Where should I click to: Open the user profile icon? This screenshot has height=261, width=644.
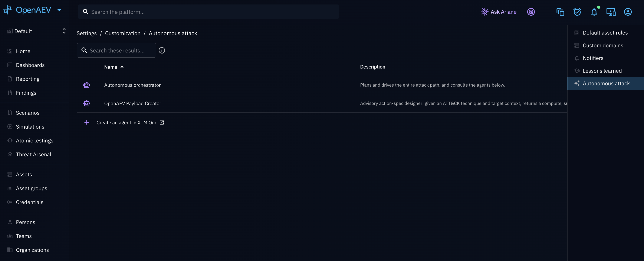[628, 12]
